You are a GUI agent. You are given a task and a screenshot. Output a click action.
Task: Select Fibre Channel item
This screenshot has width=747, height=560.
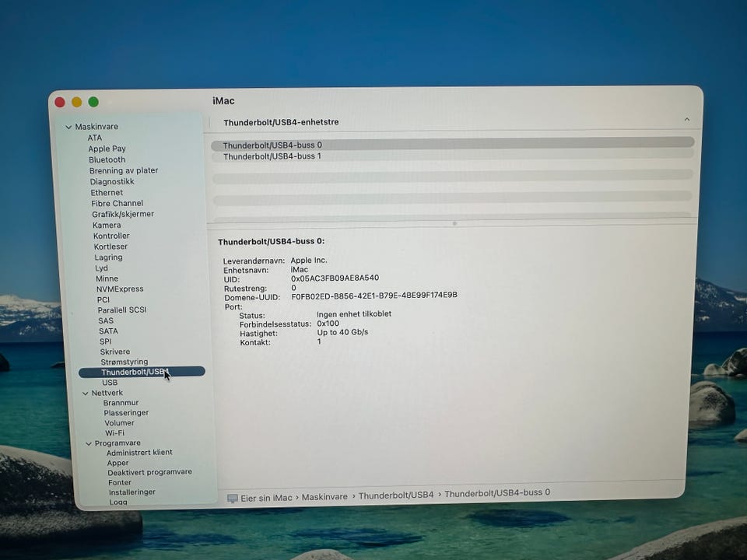click(117, 203)
